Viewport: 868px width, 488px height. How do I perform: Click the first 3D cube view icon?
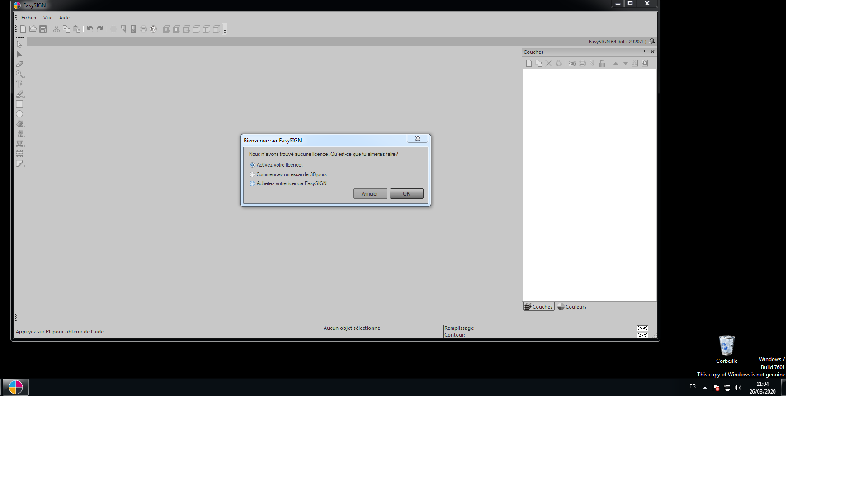click(x=167, y=29)
